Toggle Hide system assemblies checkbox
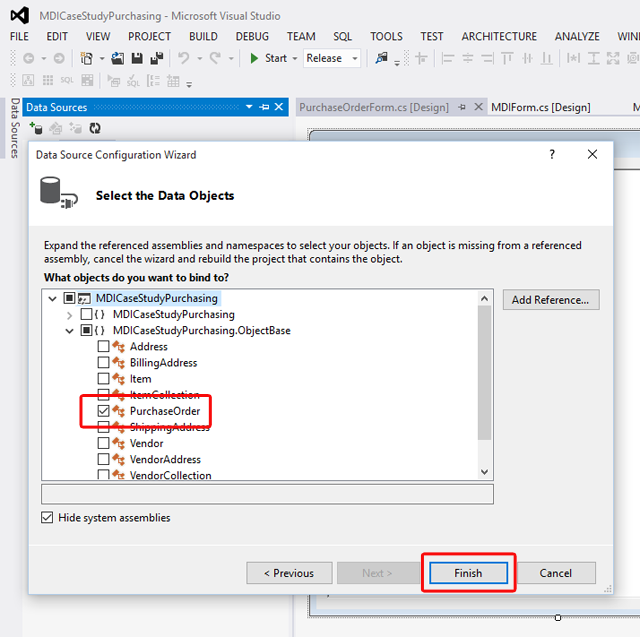This screenshot has height=637, width=640. (47, 517)
